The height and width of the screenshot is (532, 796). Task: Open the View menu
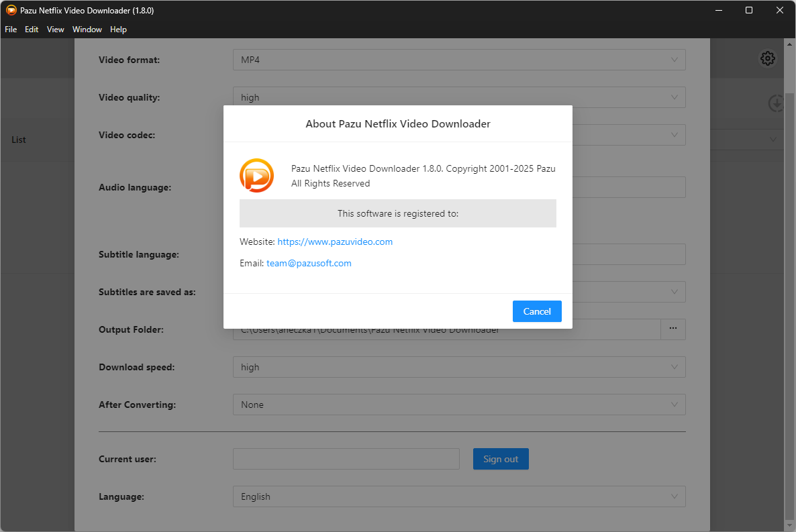55,30
